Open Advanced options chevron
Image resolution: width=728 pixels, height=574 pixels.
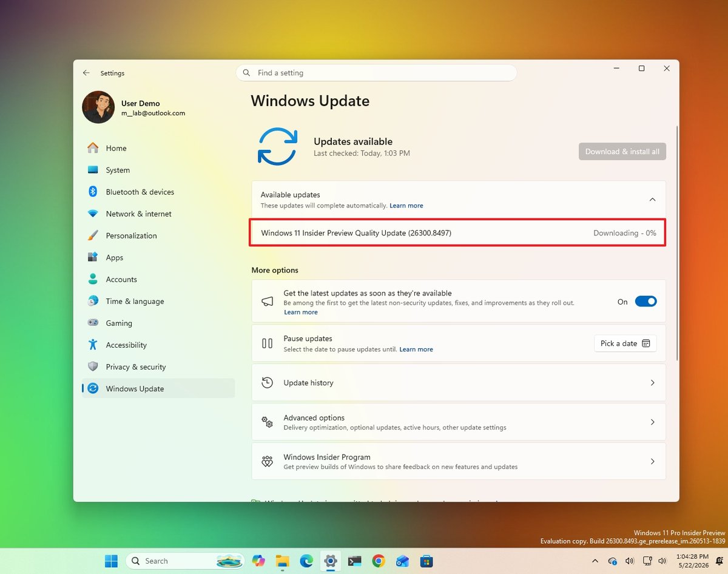[652, 422]
